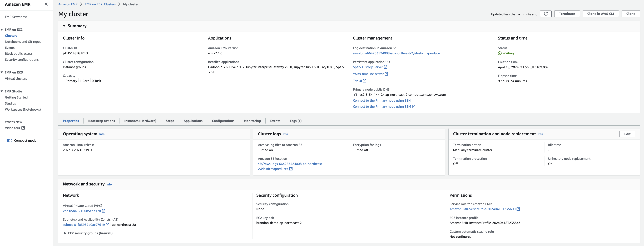The width and height of the screenshot is (644, 246).
Task: Open the Properties tab
Action: point(71,121)
